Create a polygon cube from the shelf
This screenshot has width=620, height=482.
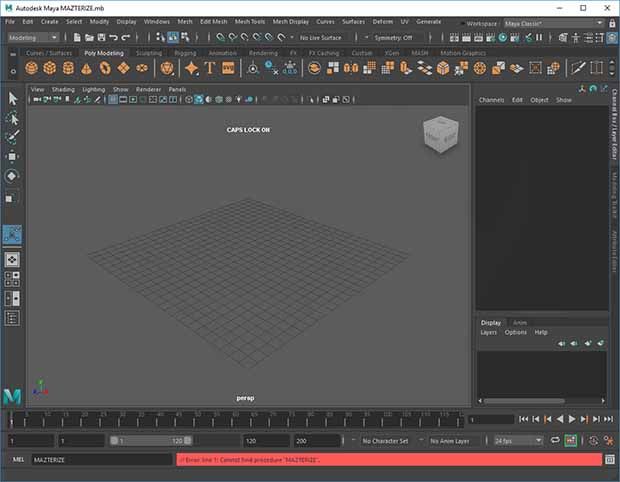[50, 68]
